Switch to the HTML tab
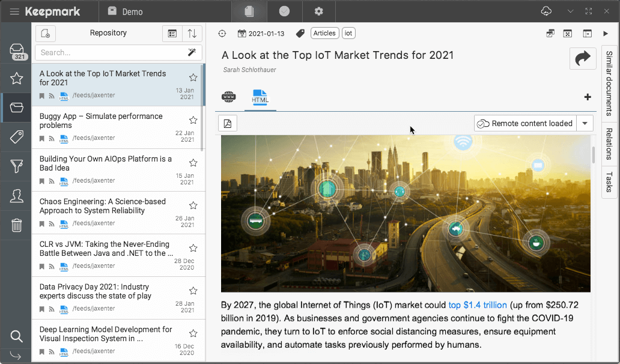The image size is (620, 364). pyautogui.click(x=260, y=97)
